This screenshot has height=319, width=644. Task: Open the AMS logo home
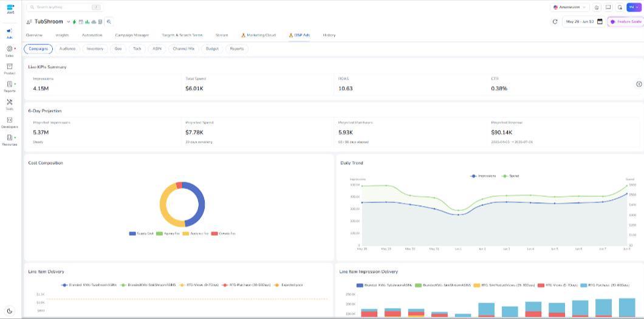point(10,9)
